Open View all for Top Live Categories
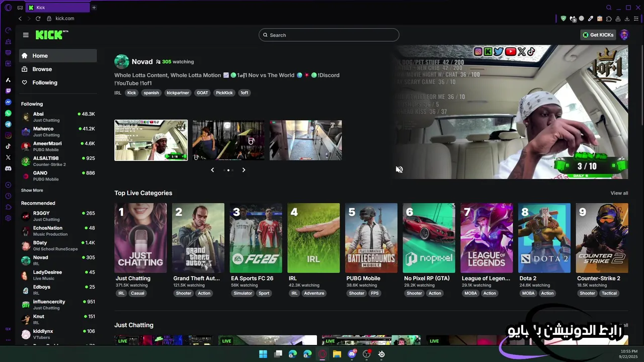 pyautogui.click(x=619, y=193)
